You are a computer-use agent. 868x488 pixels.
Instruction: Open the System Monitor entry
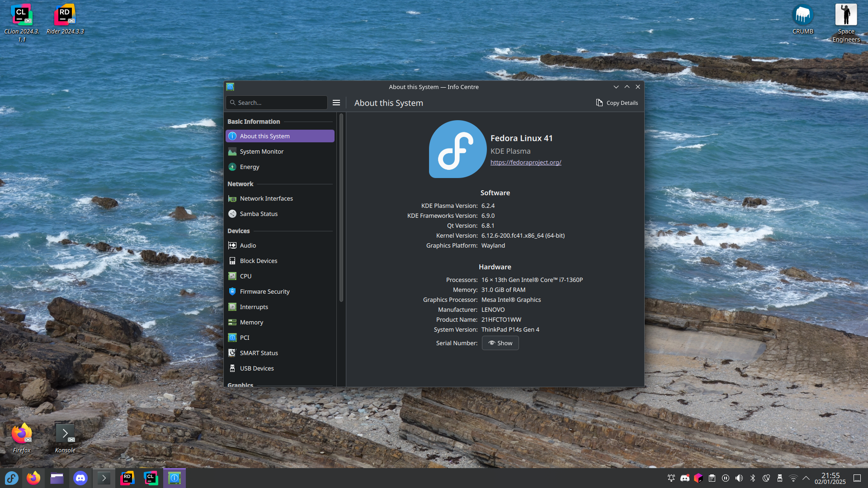coord(261,151)
